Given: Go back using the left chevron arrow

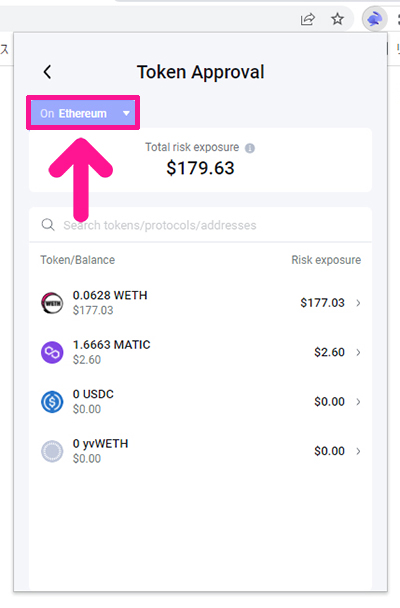Looking at the screenshot, I should coord(47,72).
